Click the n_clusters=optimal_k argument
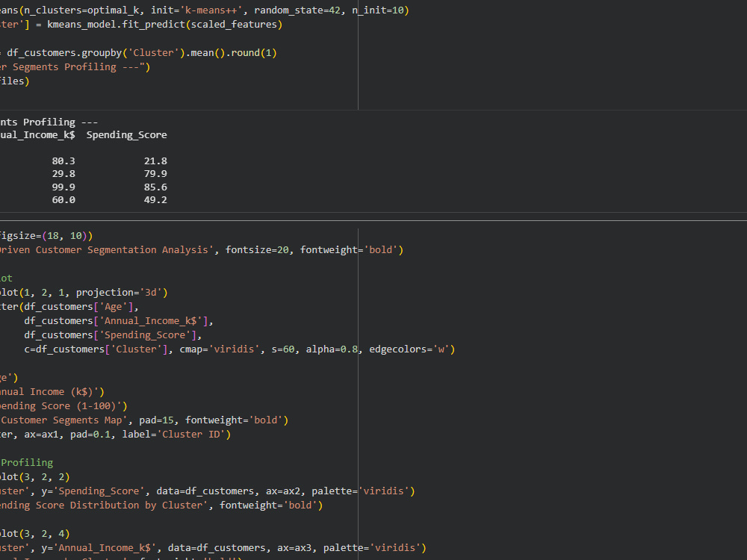747x560 pixels. tap(81, 10)
